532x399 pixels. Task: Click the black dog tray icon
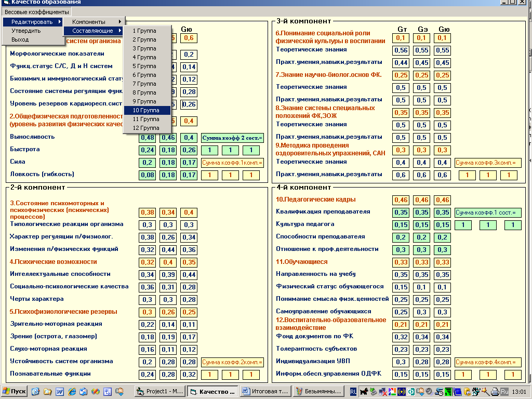pos(364,392)
